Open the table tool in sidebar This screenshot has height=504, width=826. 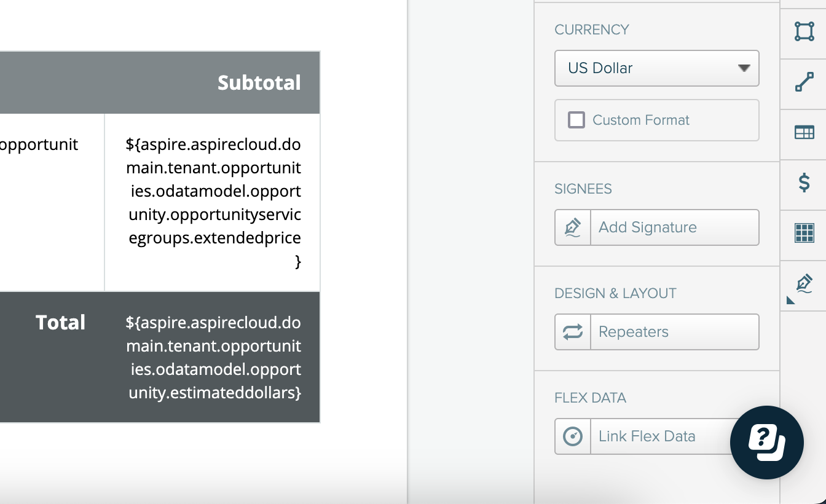(804, 132)
